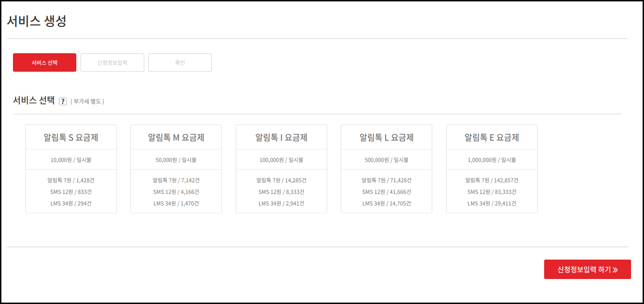The height and width of the screenshot is (304, 644).
Task: Go to the 확인 step tab
Action: (180, 62)
